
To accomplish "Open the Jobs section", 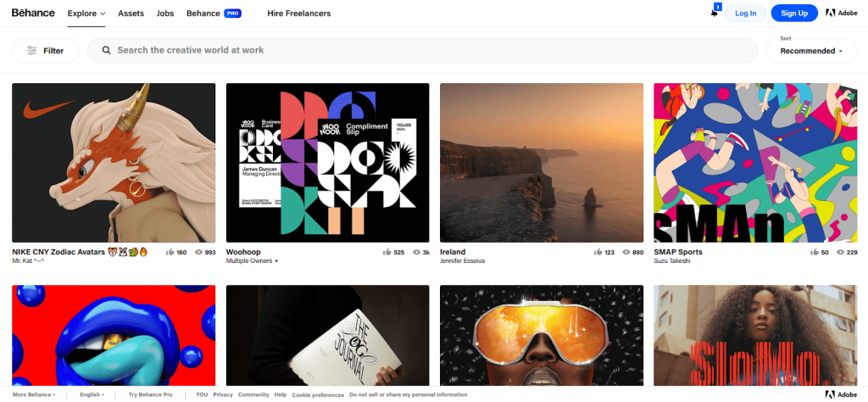I will pyautogui.click(x=165, y=14).
